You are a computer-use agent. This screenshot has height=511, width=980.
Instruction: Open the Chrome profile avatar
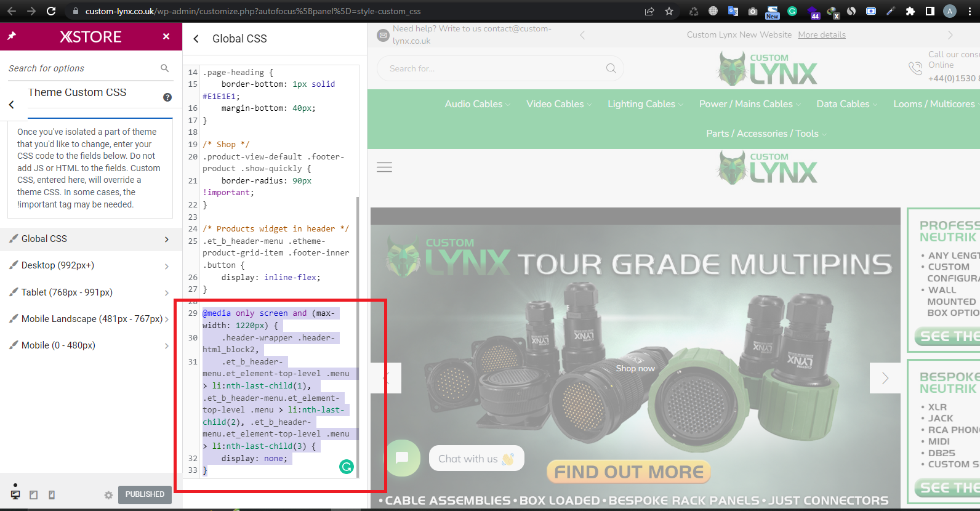point(950,11)
